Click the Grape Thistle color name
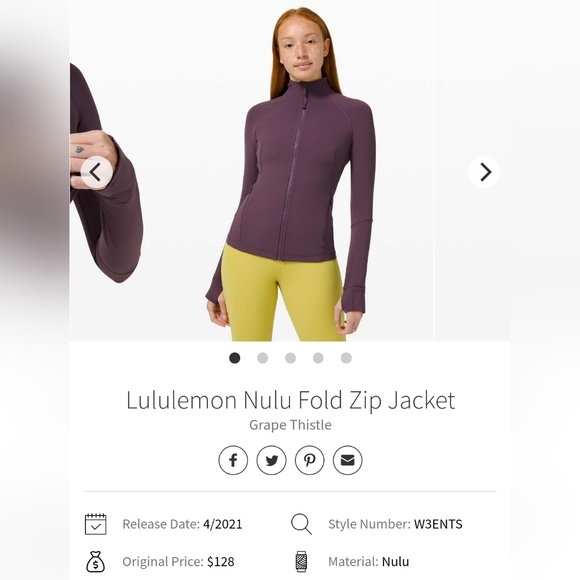Screen dimensions: 580x580 coord(290,425)
